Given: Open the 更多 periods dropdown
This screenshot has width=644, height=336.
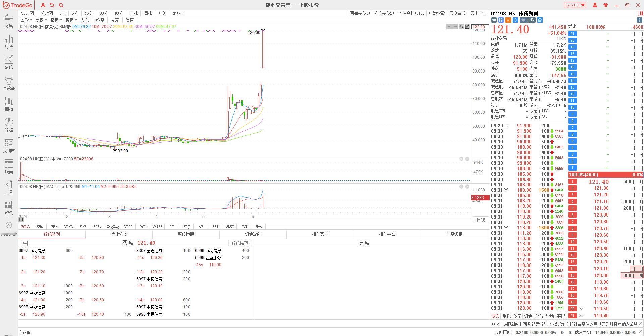Looking at the screenshot, I should (x=178, y=13).
